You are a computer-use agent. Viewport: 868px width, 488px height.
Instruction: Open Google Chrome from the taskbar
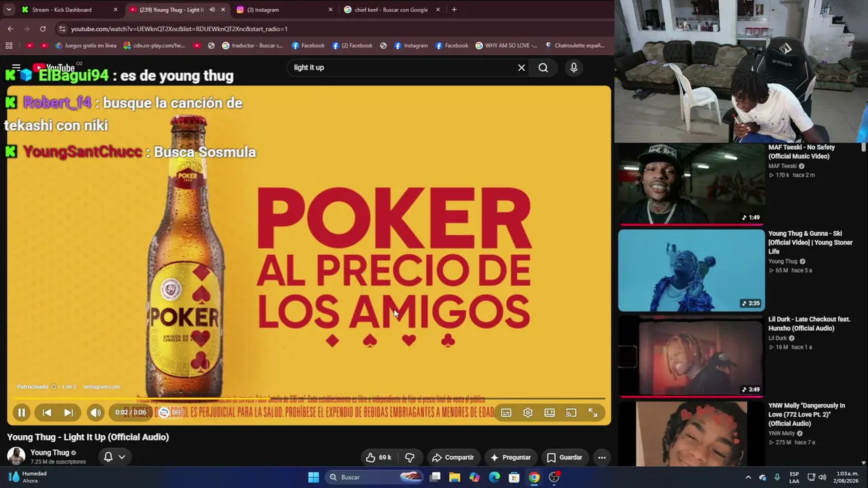pyautogui.click(x=534, y=477)
